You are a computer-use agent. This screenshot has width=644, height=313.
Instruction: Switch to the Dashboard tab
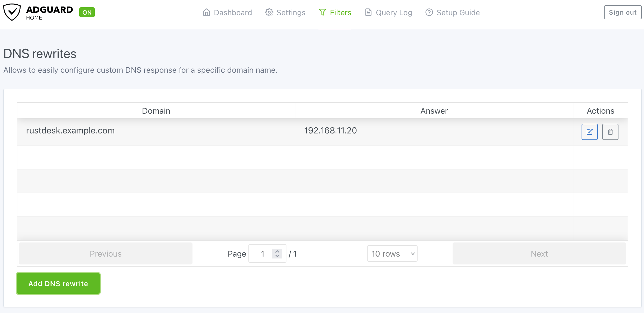click(x=233, y=12)
